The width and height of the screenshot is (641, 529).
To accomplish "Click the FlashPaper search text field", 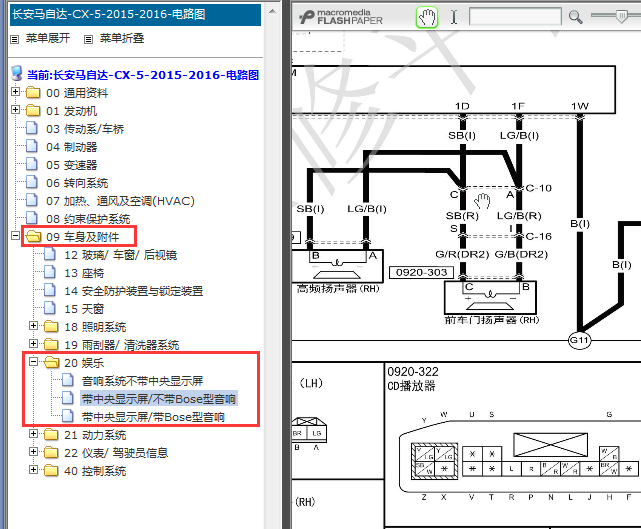I will [x=515, y=17].
